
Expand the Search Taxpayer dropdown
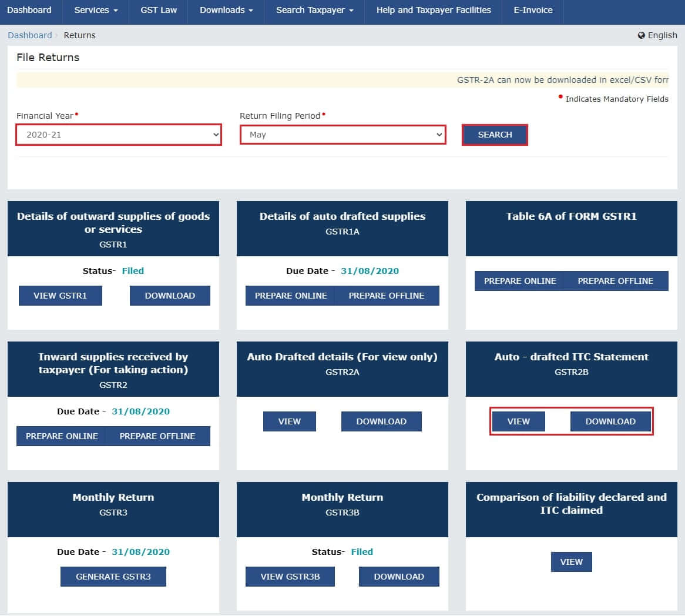pos(314,9)
